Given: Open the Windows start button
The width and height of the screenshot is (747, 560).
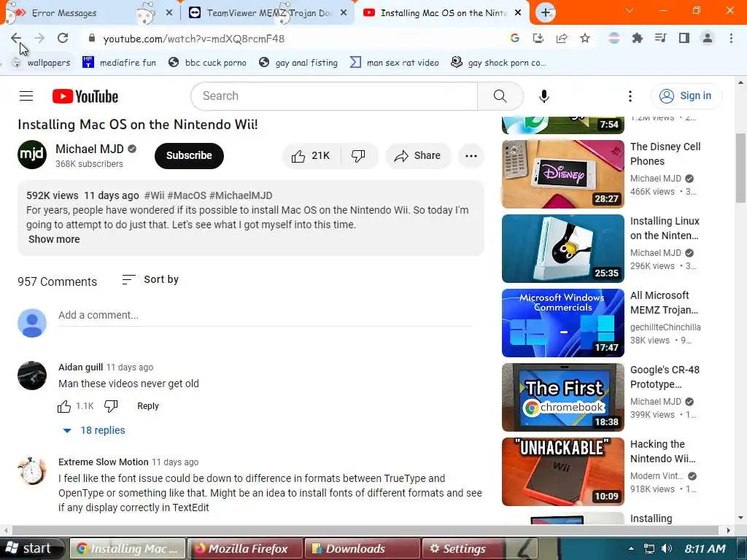Looking at the screenshot, I should (x=31, y=548).
